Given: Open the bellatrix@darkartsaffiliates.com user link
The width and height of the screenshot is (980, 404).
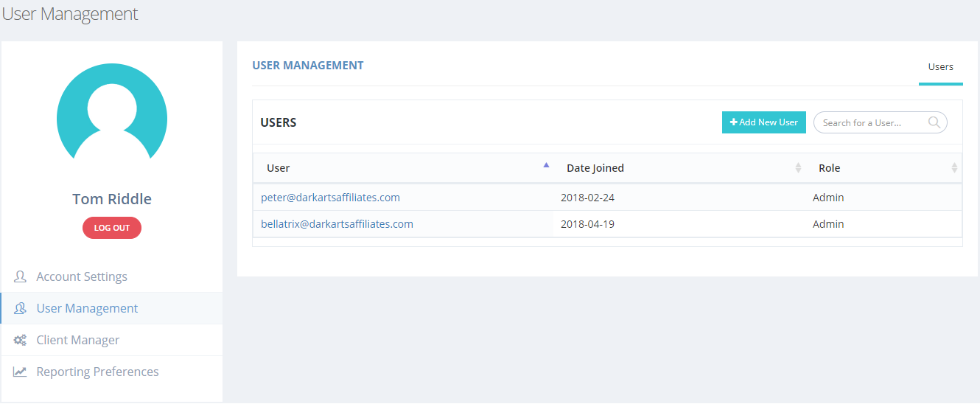Looking at the screenshot, I should pos(337,224).
